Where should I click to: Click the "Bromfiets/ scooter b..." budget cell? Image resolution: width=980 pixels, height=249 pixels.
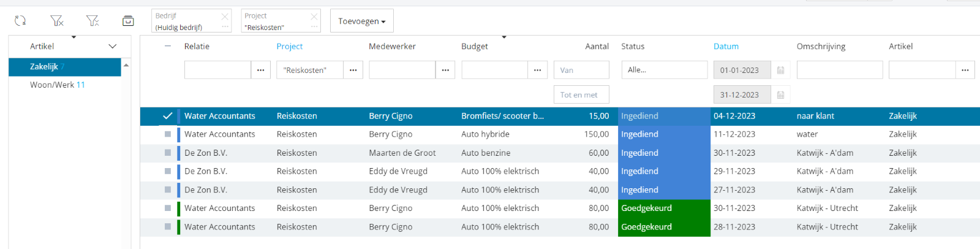point(502,116)
